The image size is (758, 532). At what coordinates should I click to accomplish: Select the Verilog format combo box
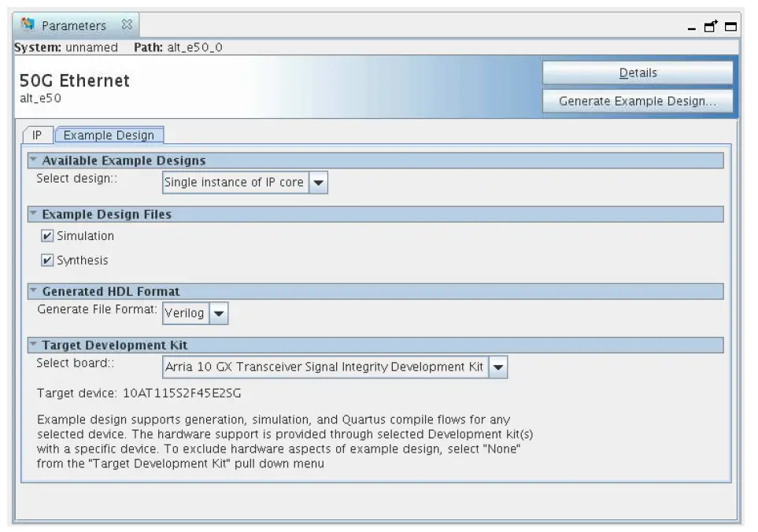(187, 313)
